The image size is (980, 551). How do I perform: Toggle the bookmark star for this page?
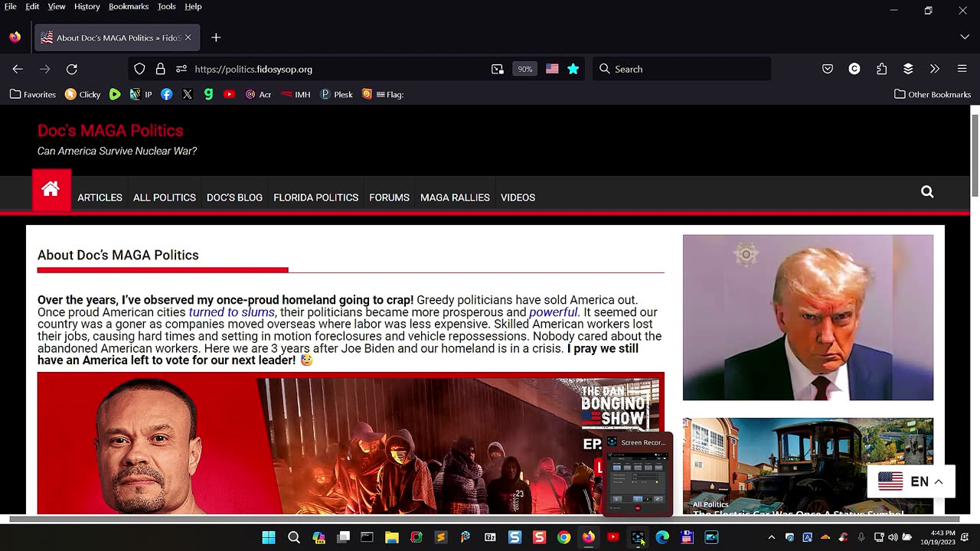coord(573,69)
